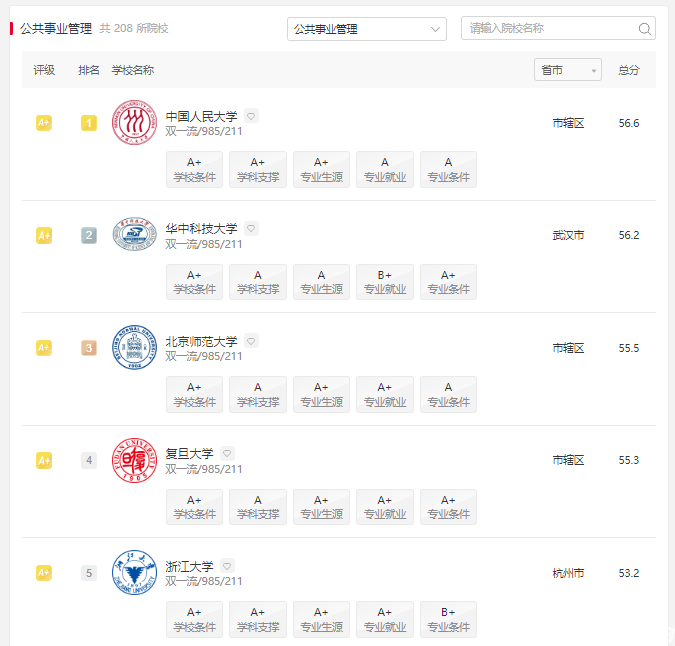The height and width of the screenshot is (646, 675).
Task: Click the 复旦大学 logo
Action: pos(134,460)
